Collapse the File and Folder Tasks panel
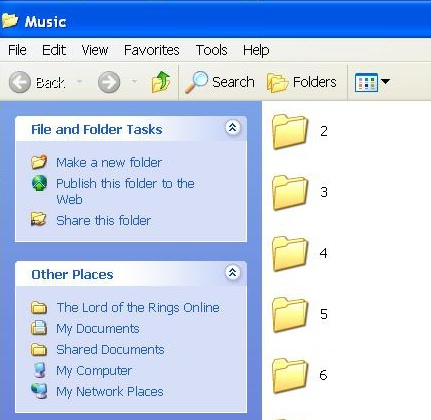The height and width of the screenshot is (420, 431). [x=233, y=127]
